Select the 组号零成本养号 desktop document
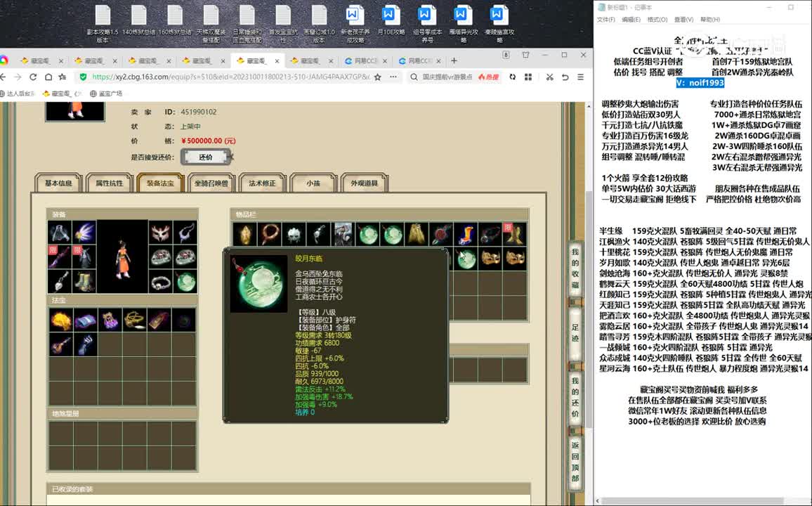 (x=427, y=24)
